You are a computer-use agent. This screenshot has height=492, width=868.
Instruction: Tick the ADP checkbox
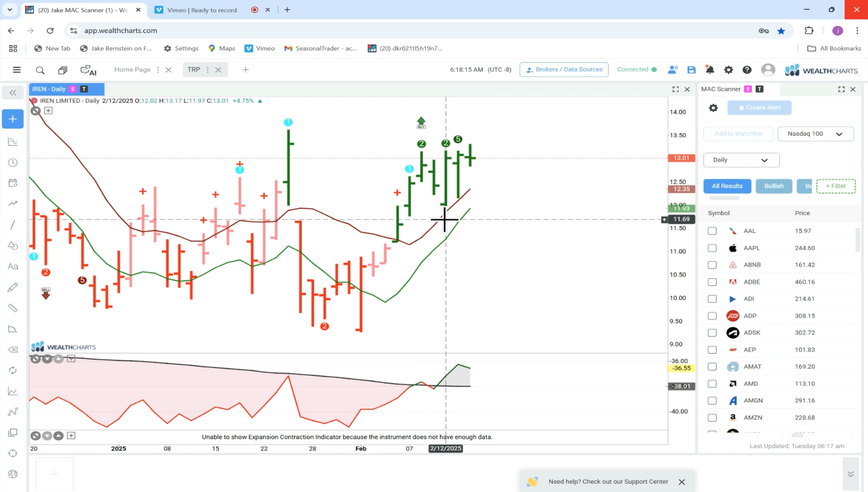click(712, 316)
